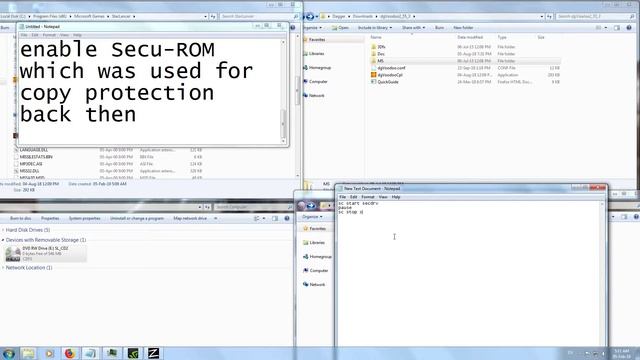Open File menu in Untitled Notepad
Viewport: 640px width, 360px height.
[x=24, y=35]
